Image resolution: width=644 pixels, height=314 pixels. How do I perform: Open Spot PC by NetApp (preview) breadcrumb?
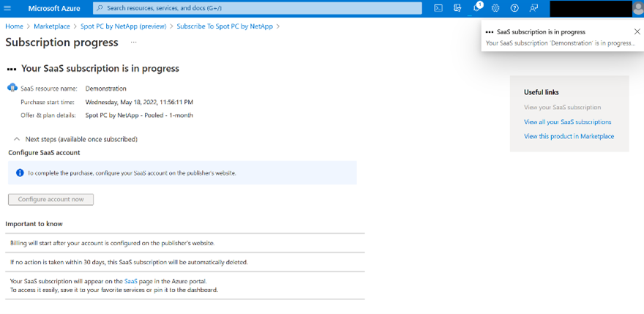tap(124, 26)
